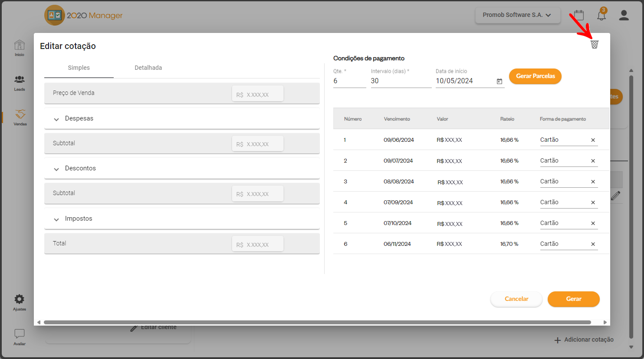The height and width of the screenshot is (359, 644).
Task: Clear payment method for installment 1
Action: [593, 140]
